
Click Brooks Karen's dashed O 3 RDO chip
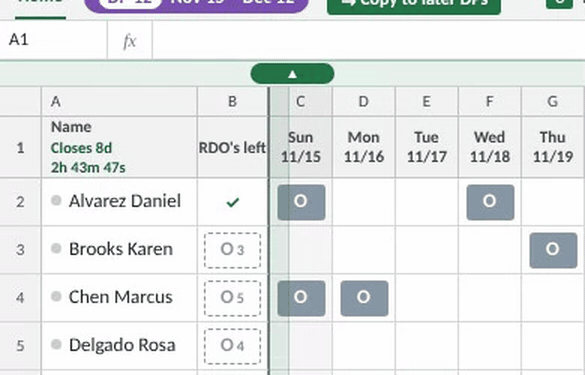click(232, 250)
